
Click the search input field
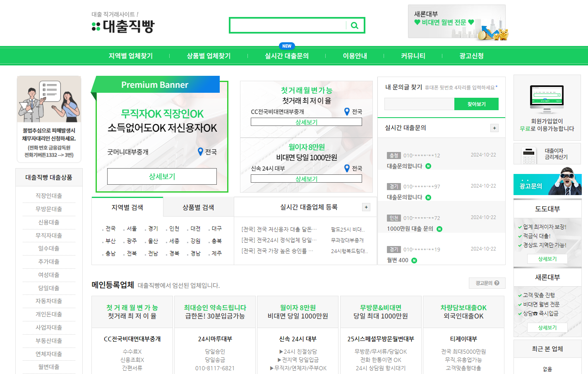pyautogui.click(x=290, y=25)
